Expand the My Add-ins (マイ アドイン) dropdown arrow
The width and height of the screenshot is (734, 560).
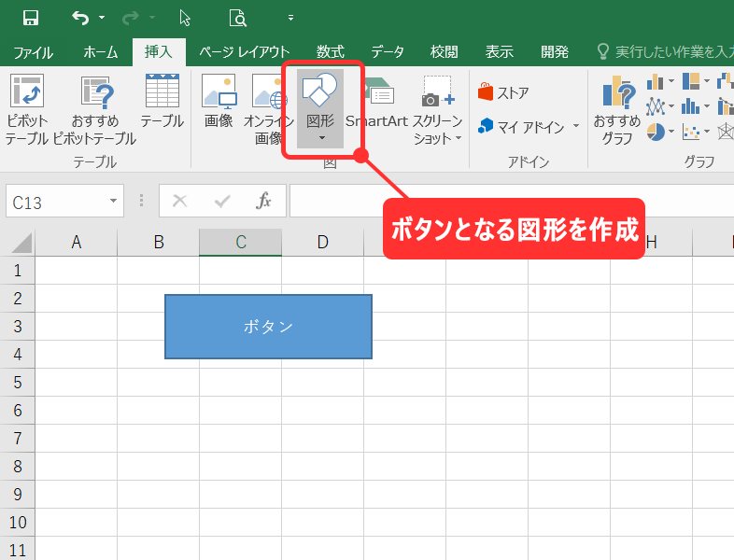(x=576, y=125)
